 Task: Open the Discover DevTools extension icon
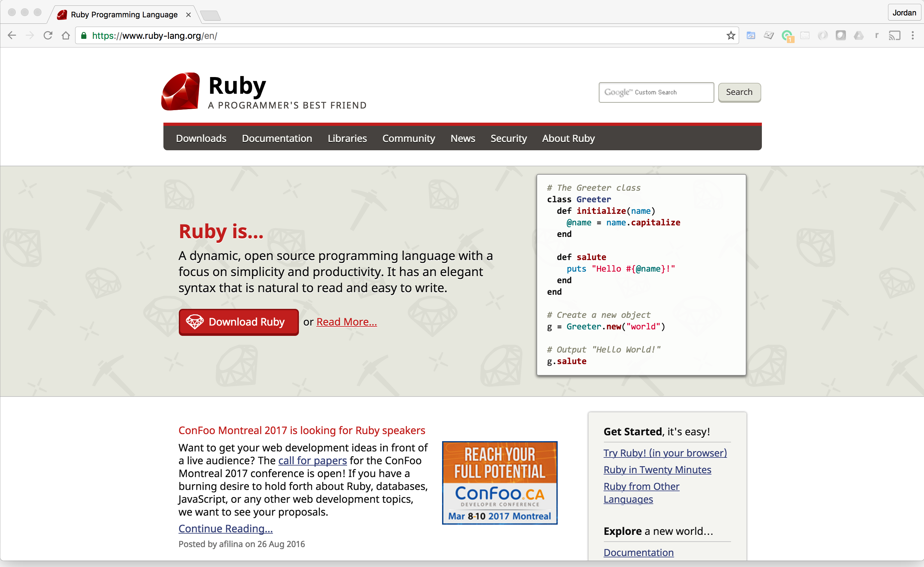point(805,36)
